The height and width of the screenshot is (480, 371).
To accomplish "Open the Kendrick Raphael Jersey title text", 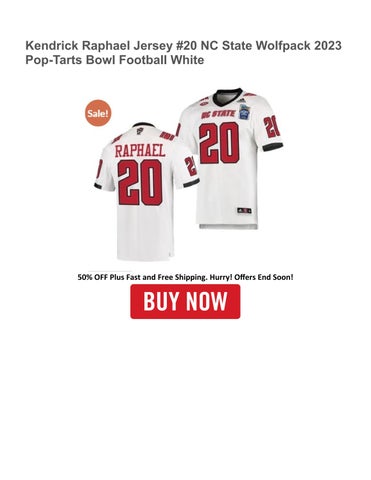I will [x=183, y=53].
